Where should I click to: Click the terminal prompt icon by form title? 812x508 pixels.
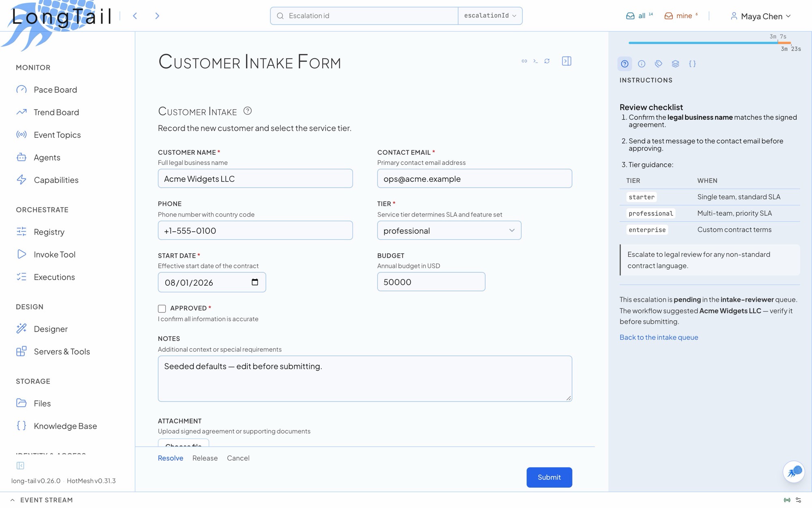click(536, 61)
